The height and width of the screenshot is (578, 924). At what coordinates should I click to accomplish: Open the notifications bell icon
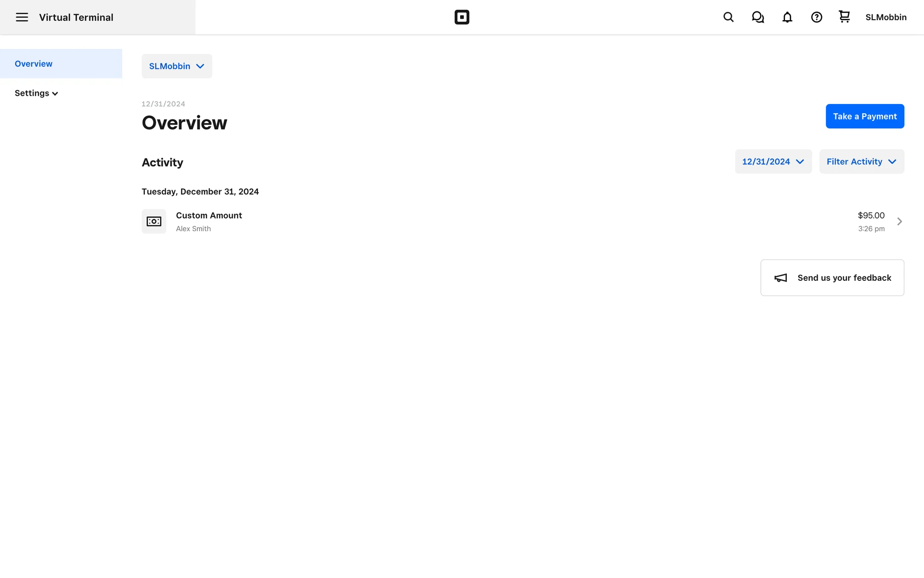click(x=787, y=17)
